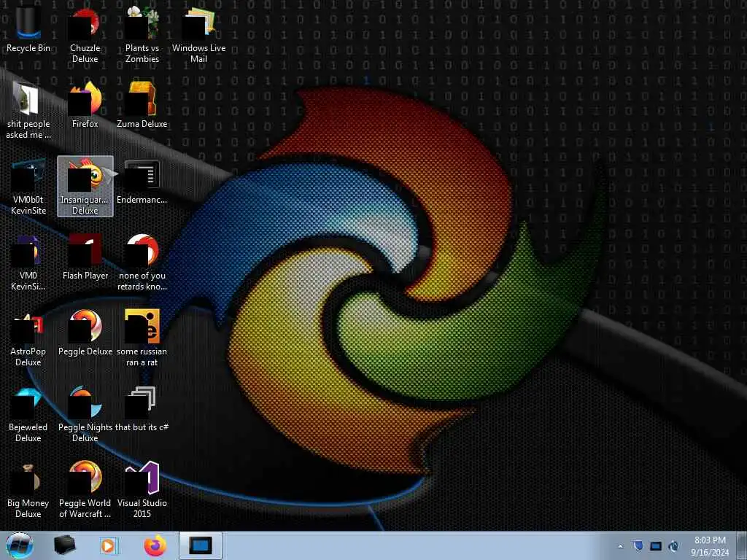Click the Insaniquarium Deluxe icon
747x560 pixels.
[85, 186]
